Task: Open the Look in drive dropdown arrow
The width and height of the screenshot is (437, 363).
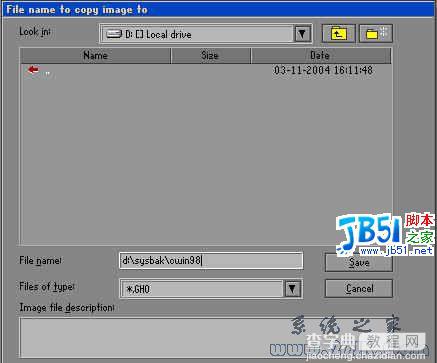Action: (302, 34)
